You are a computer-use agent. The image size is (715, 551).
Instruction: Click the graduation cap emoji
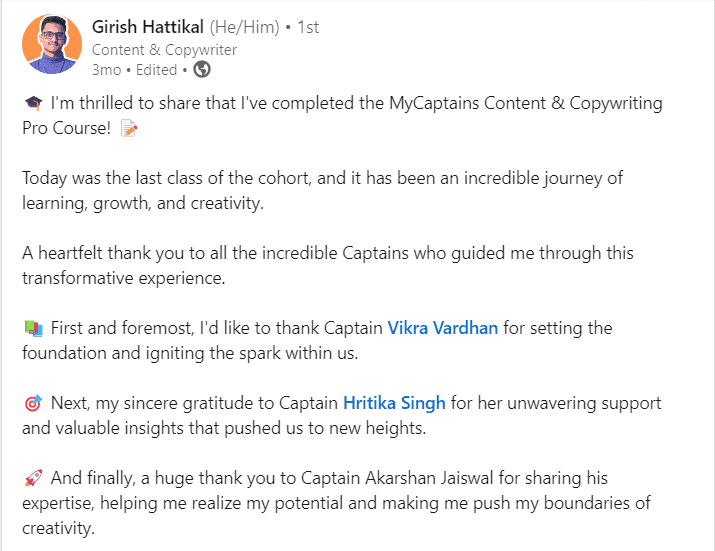(x=33, y=104)
